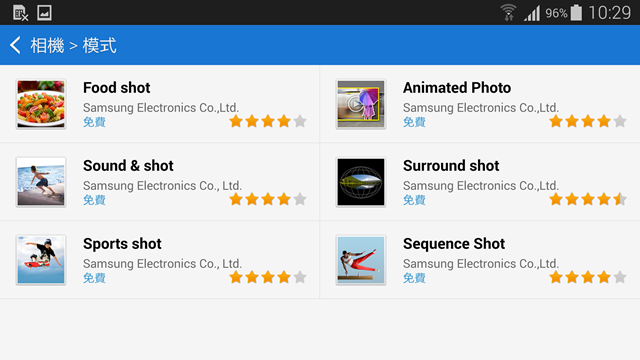640x360 pixels.
Task: Open the Sequence Shot gymnast icon
Action: (361, 260)
